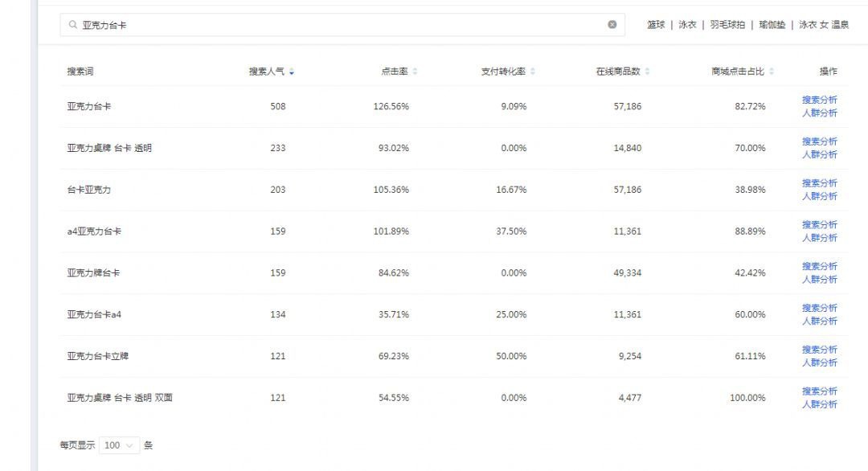868x471 pixels.
Task: Open 搜索分析 for a4亚克力台卡 row
Action: (819, 224)
